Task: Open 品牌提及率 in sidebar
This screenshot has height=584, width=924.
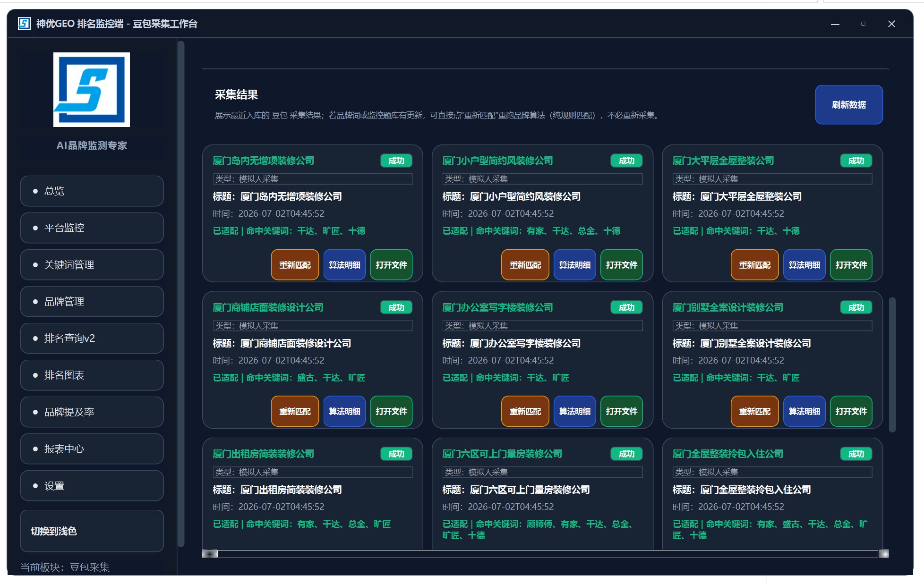Action: (x=92, y=412)
